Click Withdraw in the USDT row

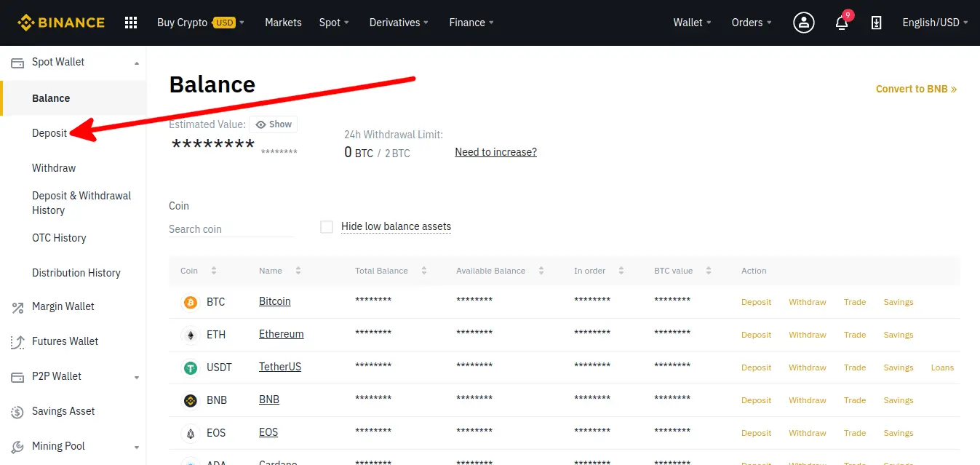[808, 367]
